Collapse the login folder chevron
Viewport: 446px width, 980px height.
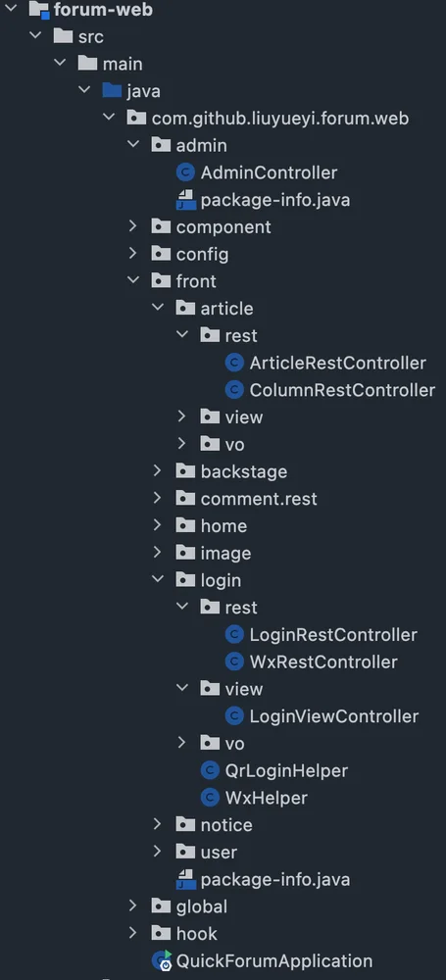(157, 579)
